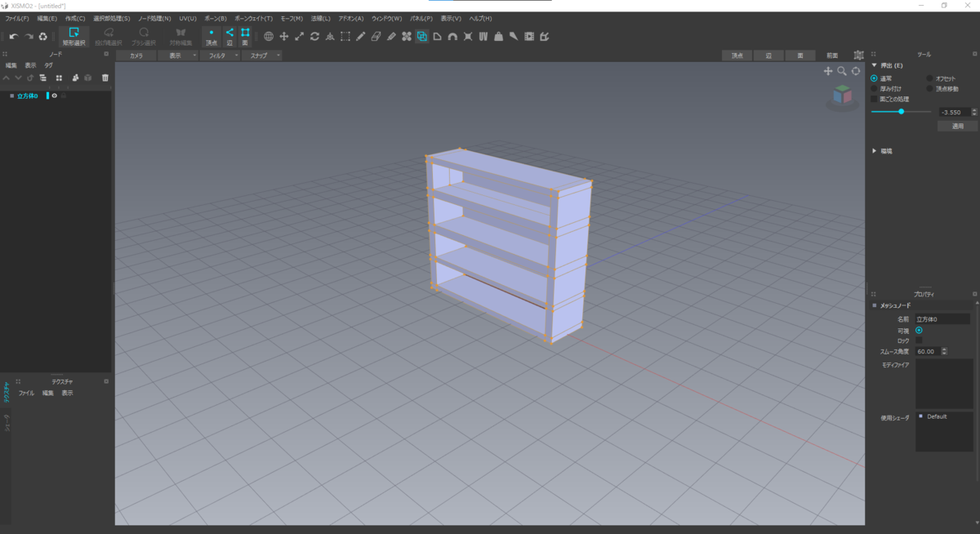Select the ブラシ選択 brush selection tool
980x534 pixels.
pos(144,36)
